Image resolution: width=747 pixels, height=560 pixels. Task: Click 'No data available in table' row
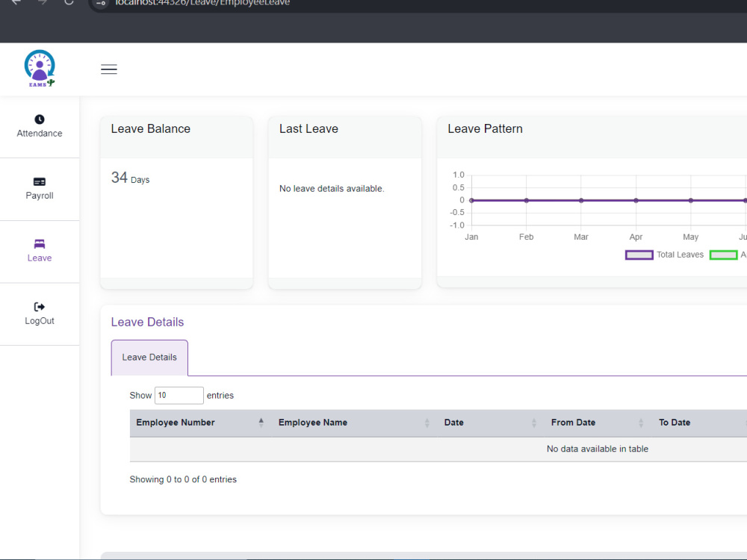pos(438,449)
